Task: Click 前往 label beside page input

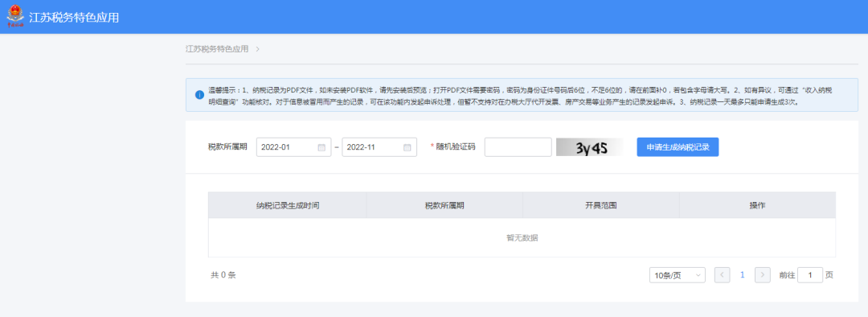Action: pos(787,275)
